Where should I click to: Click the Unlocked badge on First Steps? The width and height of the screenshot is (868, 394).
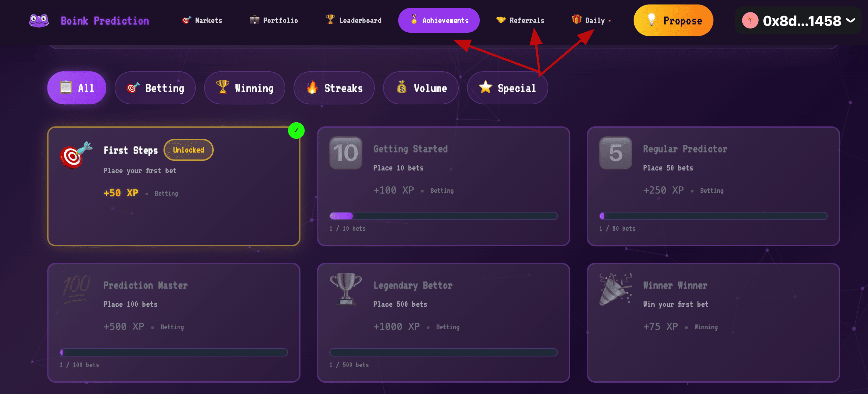[188, 150]
